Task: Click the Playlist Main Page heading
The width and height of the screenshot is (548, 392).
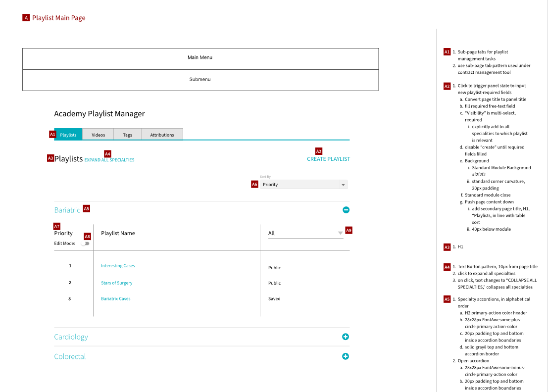Action: (x=59, y=18)
